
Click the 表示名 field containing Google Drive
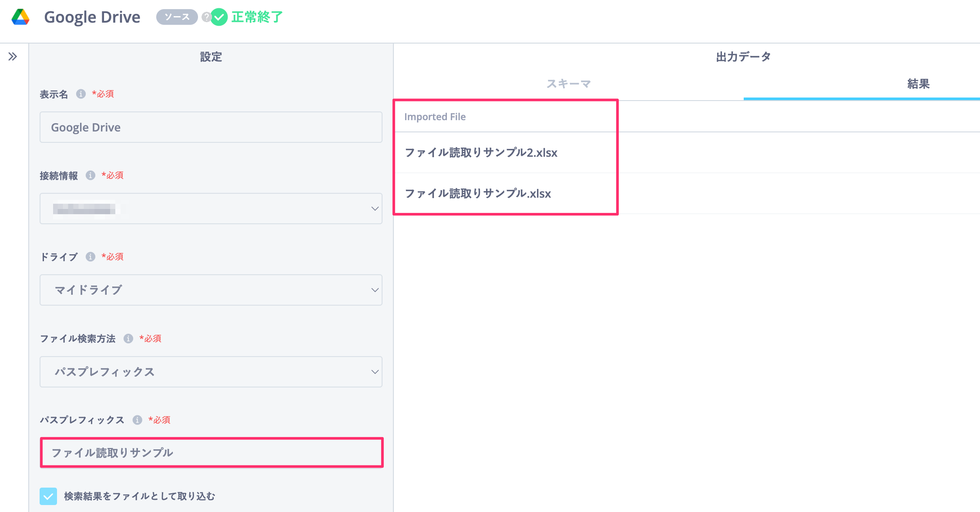[x=211, y=127]
